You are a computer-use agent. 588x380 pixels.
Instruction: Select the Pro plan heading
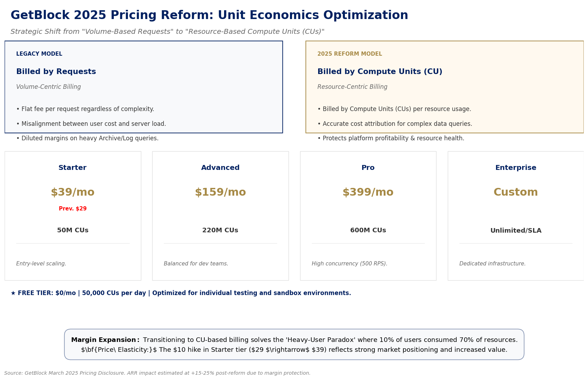[x=368, y=168]
